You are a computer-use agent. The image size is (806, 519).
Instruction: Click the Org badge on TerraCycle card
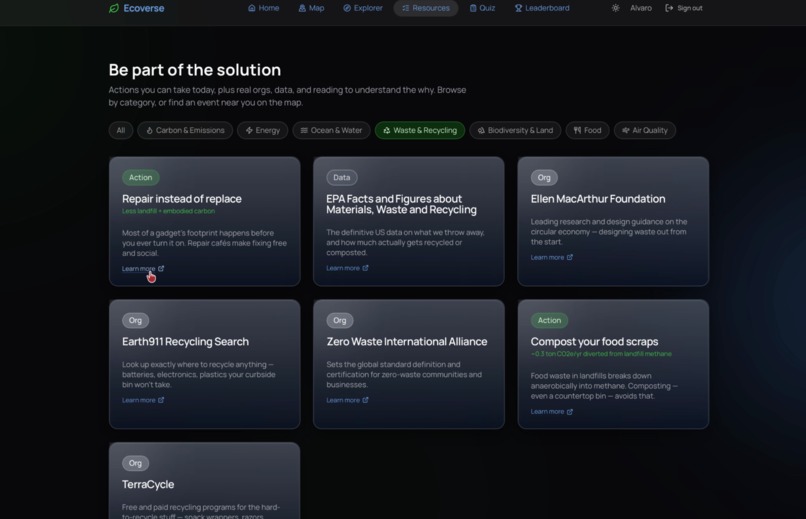(x=135, y=463)
